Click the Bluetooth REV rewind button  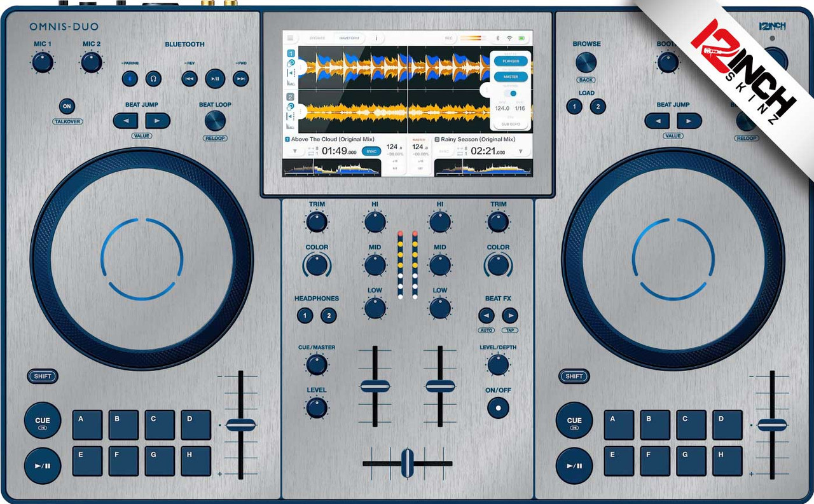click(x=189, y=78)
